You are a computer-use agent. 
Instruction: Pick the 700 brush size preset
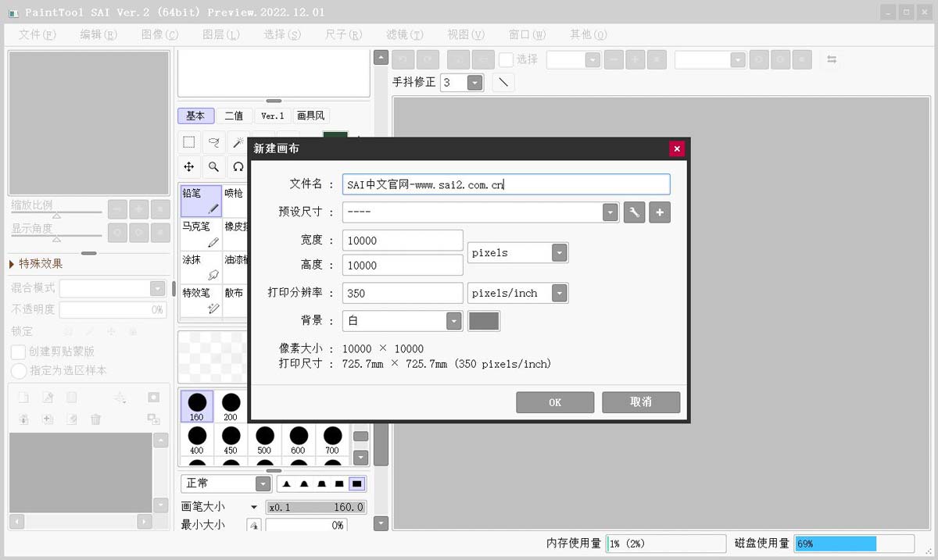coord(333,440)
